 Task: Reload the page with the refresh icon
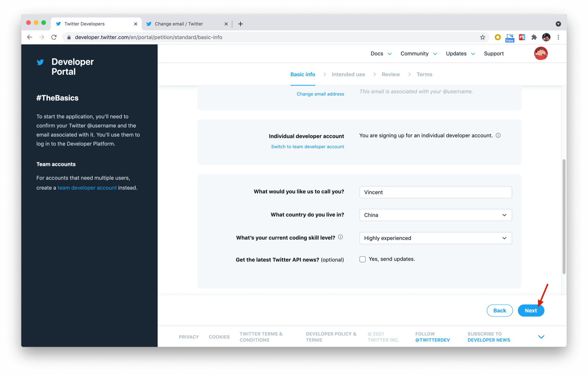coord(54,37)
